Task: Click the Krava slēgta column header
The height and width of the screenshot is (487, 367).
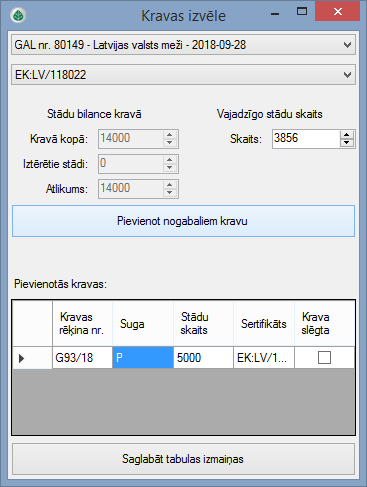Action: point(324,324)
